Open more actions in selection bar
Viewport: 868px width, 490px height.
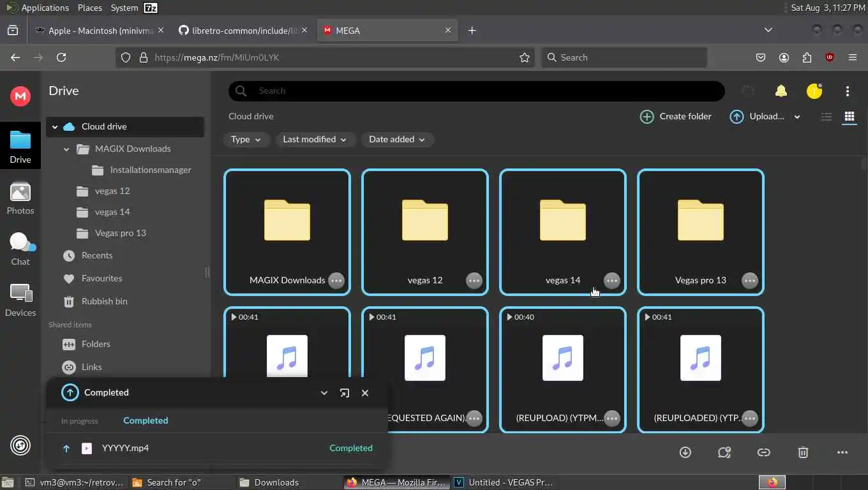pyautogui.click(x=842, y=452)
